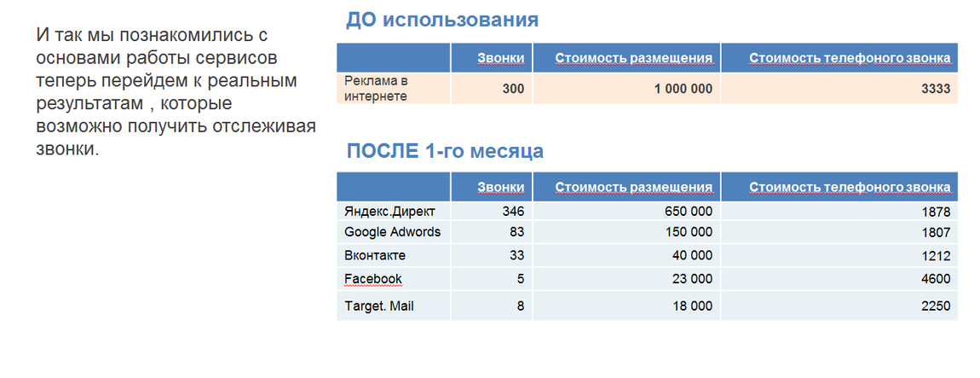Select the "Вконтакте" row label
Screen dimensions: 980x378
375,255
